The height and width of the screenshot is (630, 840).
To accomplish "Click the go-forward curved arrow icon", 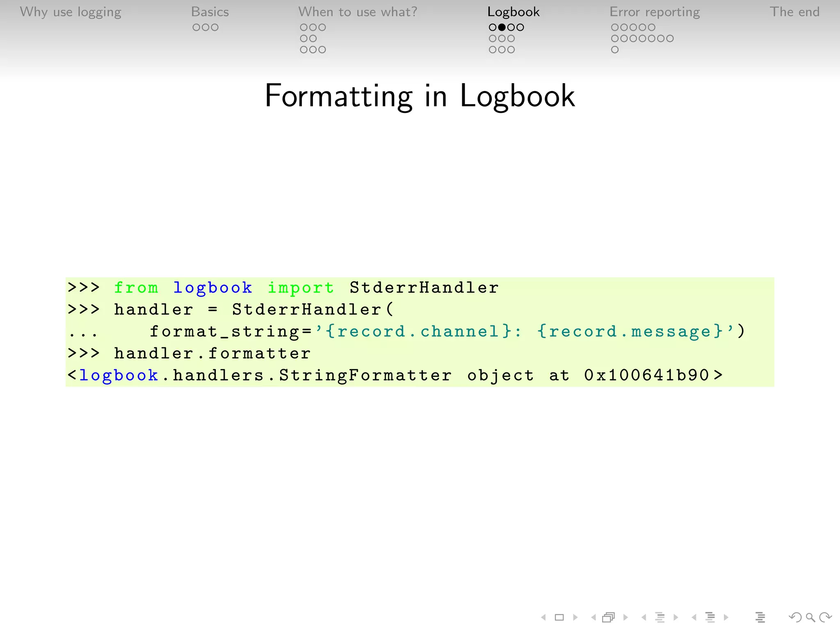I will pyautogui.click(x=825, y=617).
